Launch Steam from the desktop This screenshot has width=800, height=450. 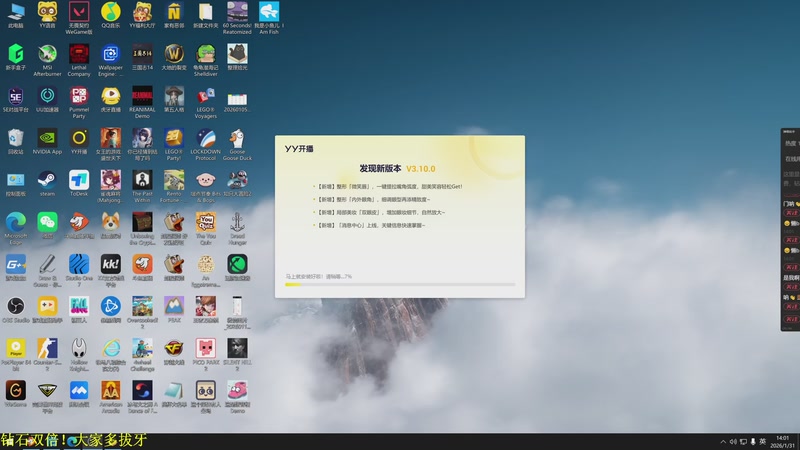[x=47, y=181]
